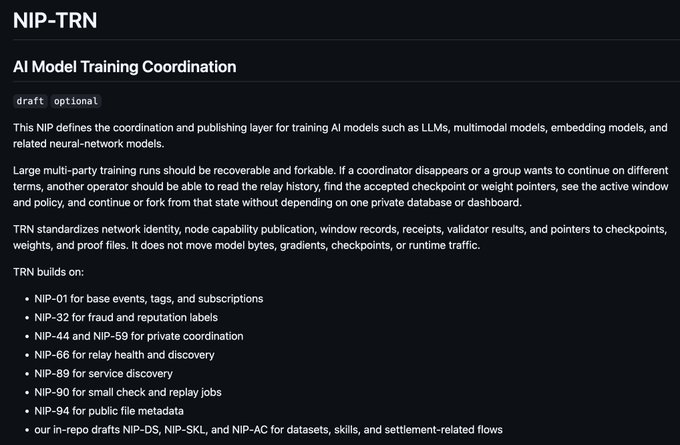This screenshot has height=445, width=680.
Task: Click NIP-59 in the private coordination line
Action: pos(119,336)
